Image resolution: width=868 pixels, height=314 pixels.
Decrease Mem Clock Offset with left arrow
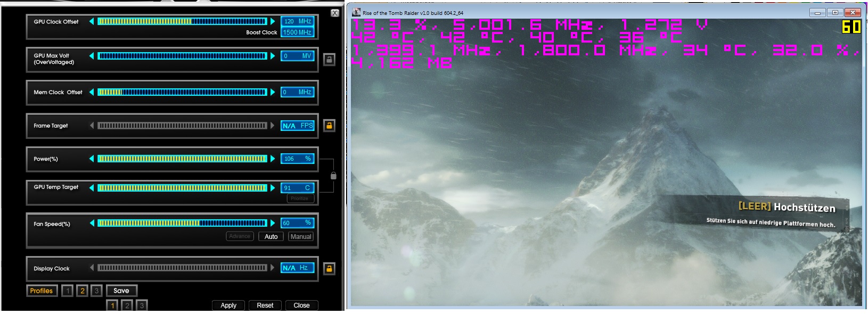[92, 92]
